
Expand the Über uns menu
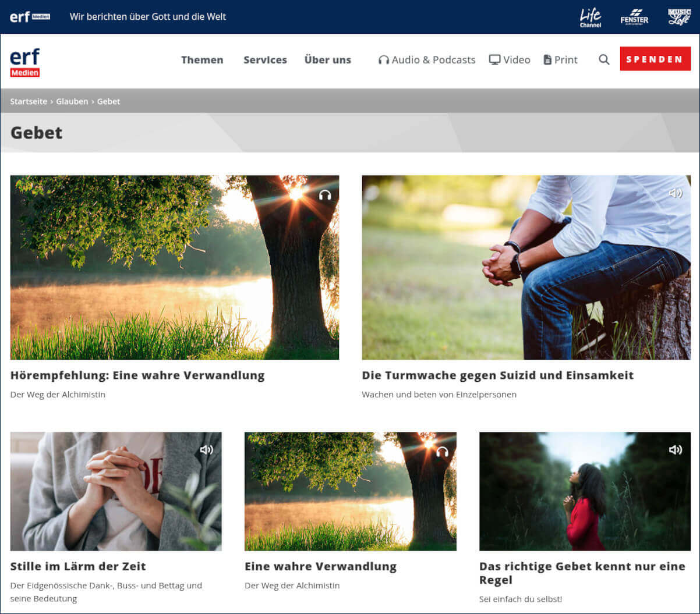click(327, 59)
